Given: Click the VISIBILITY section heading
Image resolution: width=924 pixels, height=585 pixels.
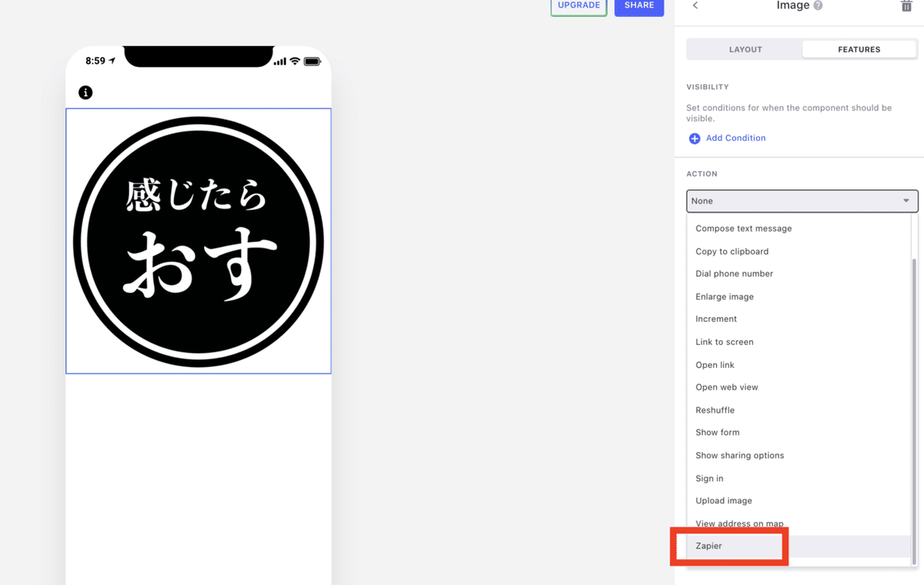Looking at the screenshot, I should (x=708, y=88).
